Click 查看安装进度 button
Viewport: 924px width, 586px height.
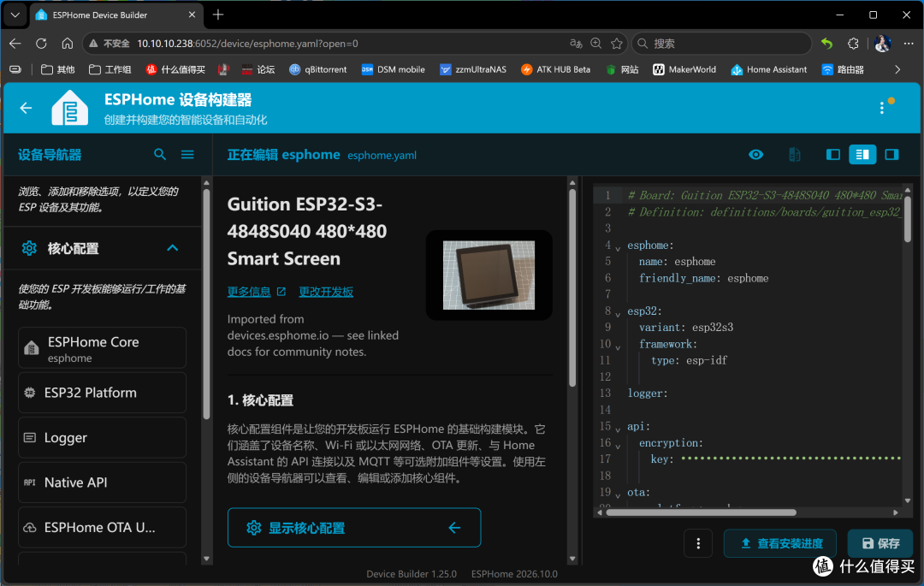(x=780, y=543)
